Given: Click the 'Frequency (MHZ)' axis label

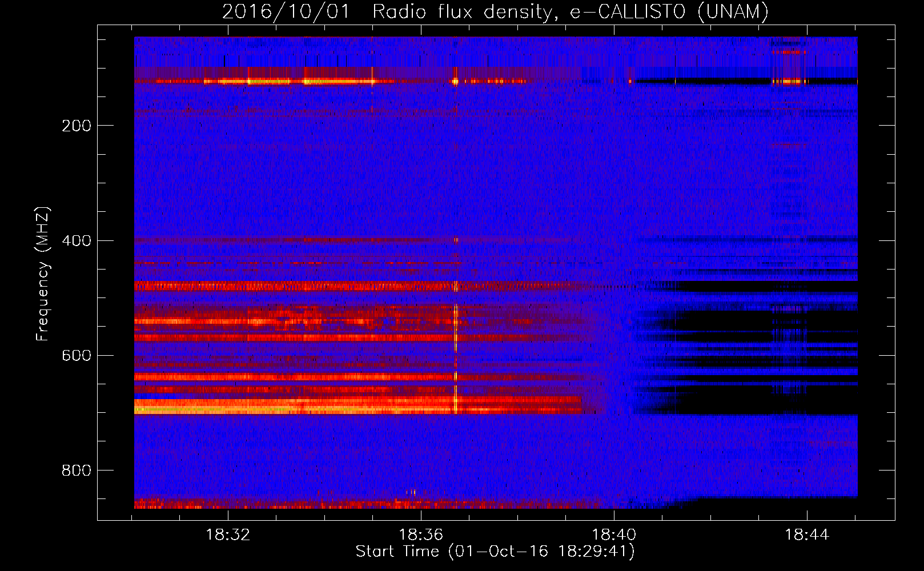Looking at the screenshot, I should 43,274.
